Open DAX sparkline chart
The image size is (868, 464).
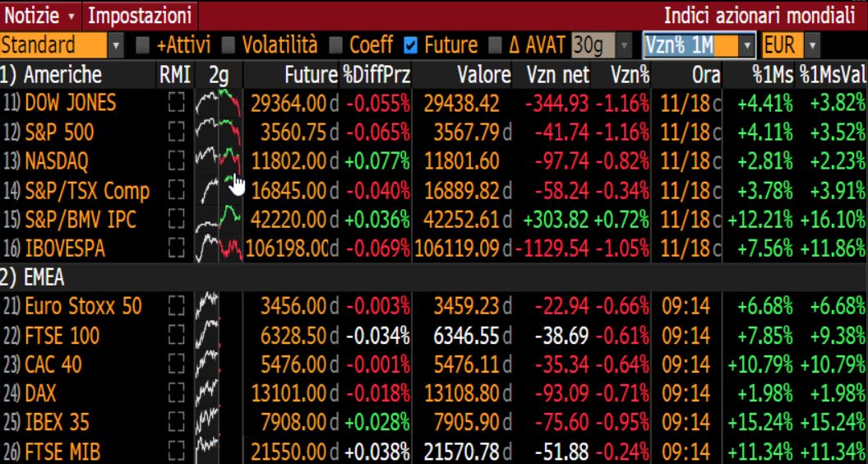pos(219,394)
